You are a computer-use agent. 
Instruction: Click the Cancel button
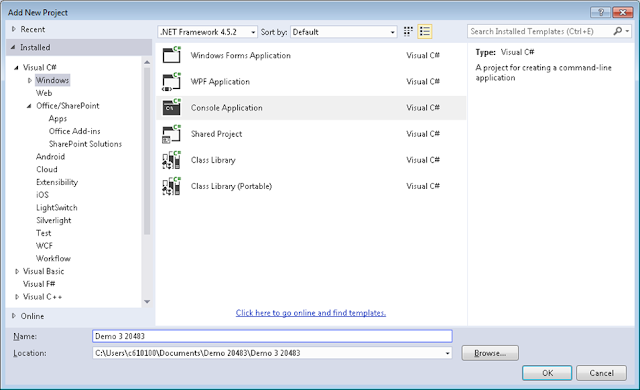601,373
